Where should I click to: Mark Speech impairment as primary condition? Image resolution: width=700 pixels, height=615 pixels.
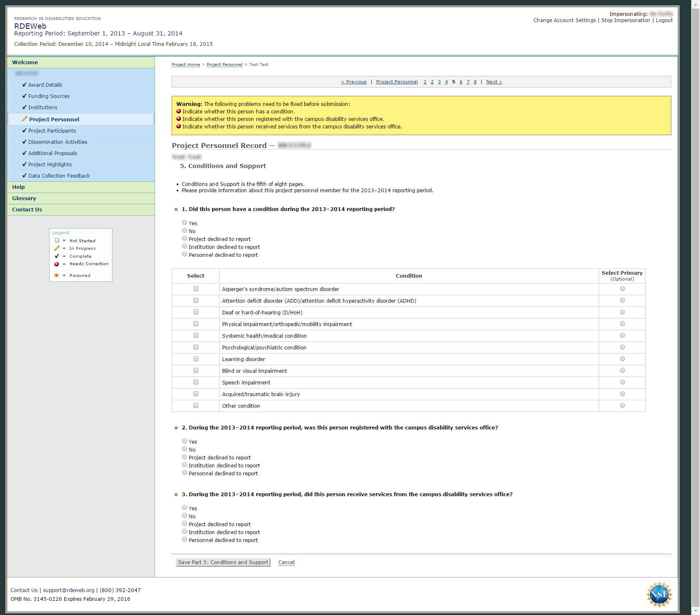point(622,382)
